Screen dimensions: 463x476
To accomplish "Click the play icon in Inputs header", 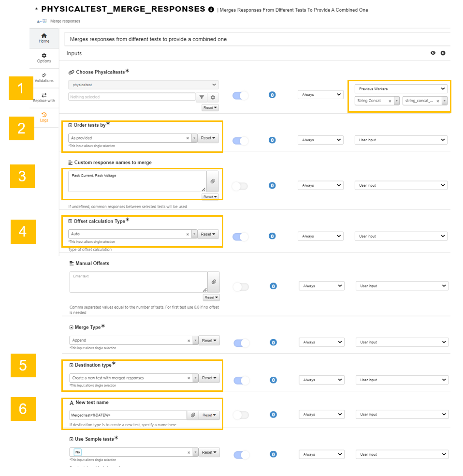I will 443,53.
